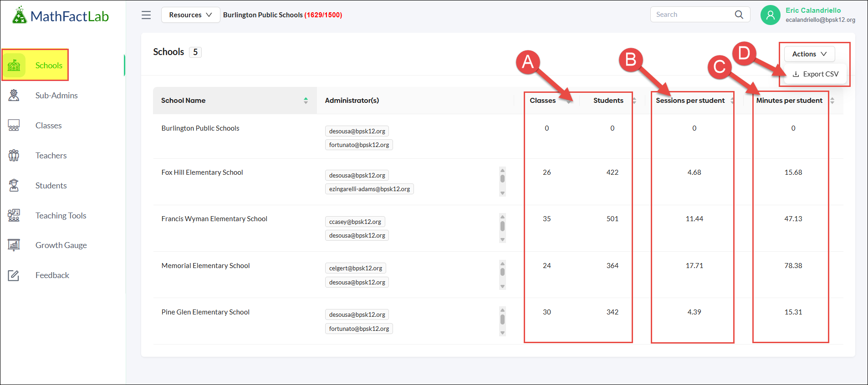The width and height of the screenshot is (868, 385).
Task: Click Pine Glen sessions value 4.39
Action: click(694, 312)
